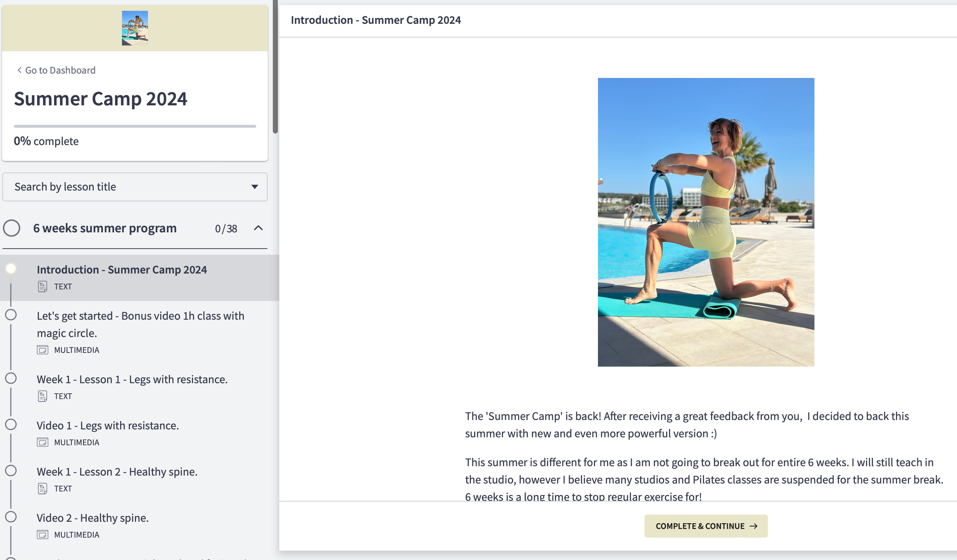Click the MULTIMEDIA icon under Video 2 - Healthy spine

coord(43,535)
